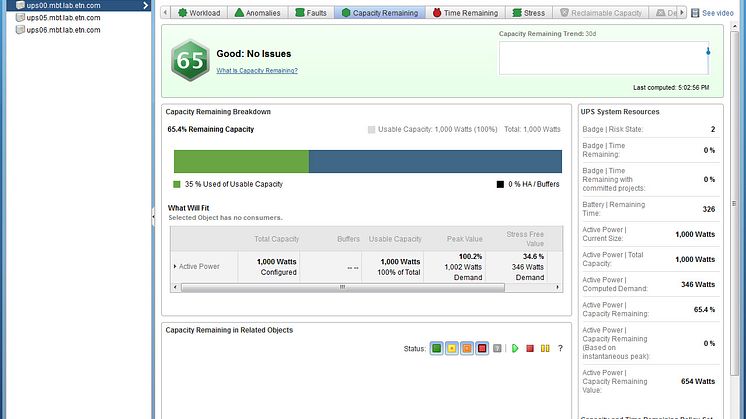Click the table scrollbar left arrow

pos(176,287)
